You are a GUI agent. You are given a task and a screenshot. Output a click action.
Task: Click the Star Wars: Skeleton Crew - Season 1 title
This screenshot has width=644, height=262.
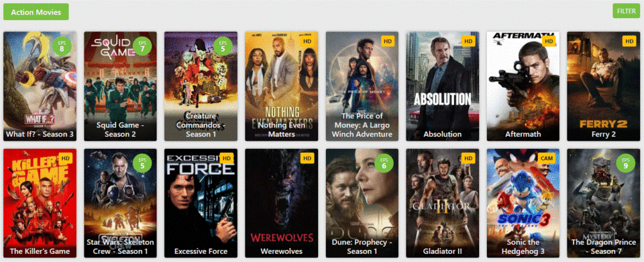point(120,246)
